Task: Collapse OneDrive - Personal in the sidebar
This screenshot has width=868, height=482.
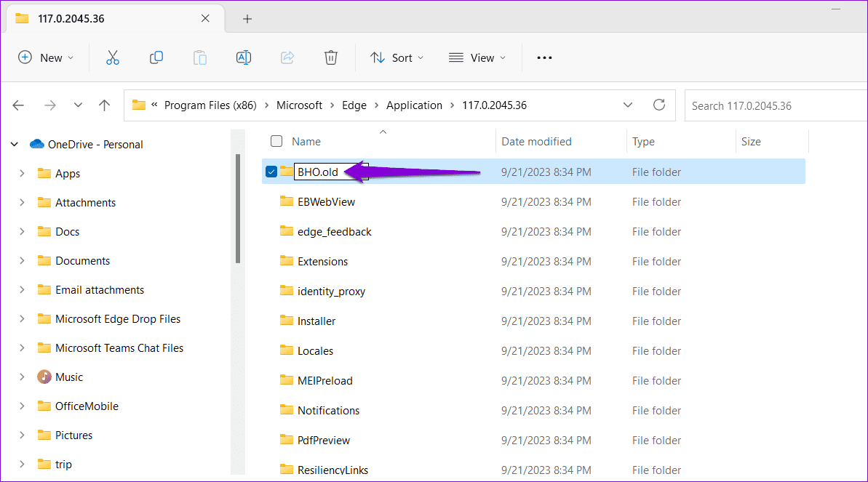Action: coord(15,144)
